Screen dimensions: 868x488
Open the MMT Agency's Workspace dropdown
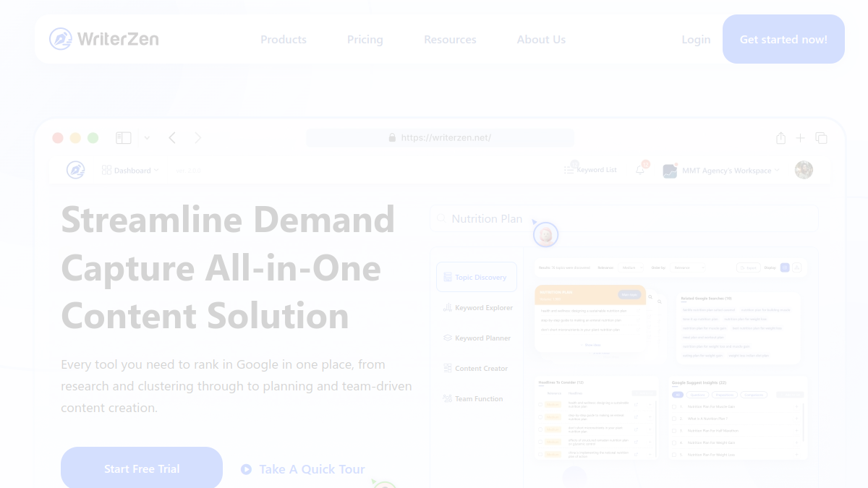click(x=721, y=171)
